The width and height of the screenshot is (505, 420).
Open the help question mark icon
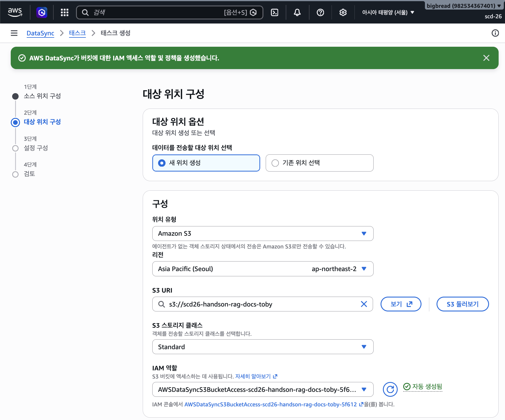(x=320, y=12)
